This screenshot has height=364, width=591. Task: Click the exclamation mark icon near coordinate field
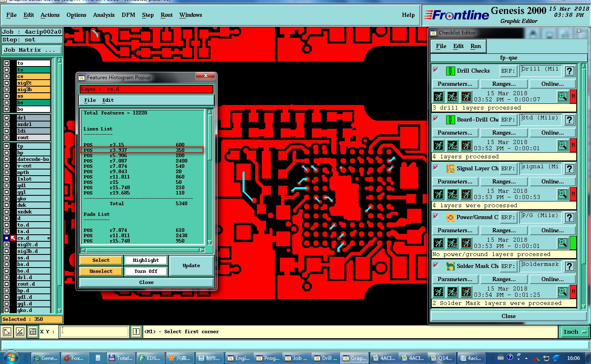[x=136, y=332]
